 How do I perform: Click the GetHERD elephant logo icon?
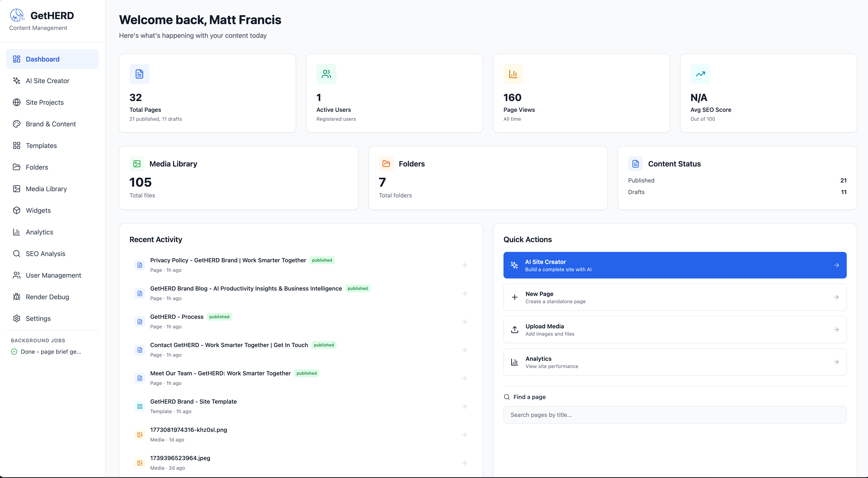tap(17, 15)
